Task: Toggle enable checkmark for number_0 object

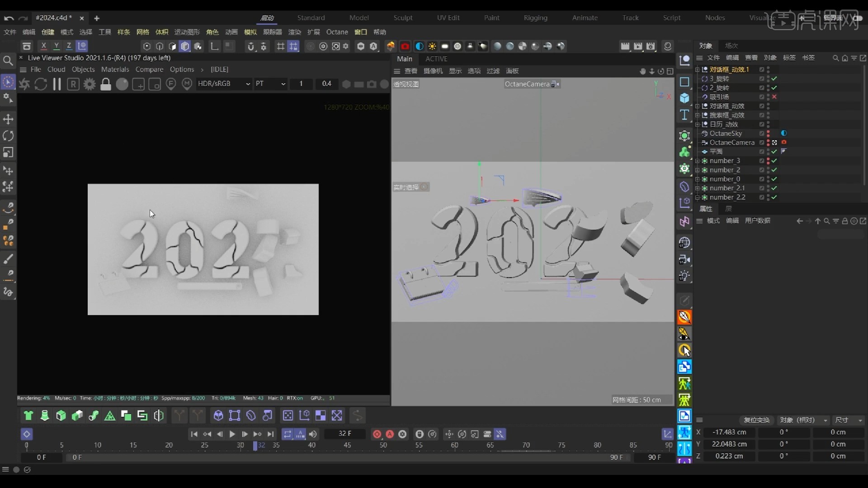Action: 774,179
